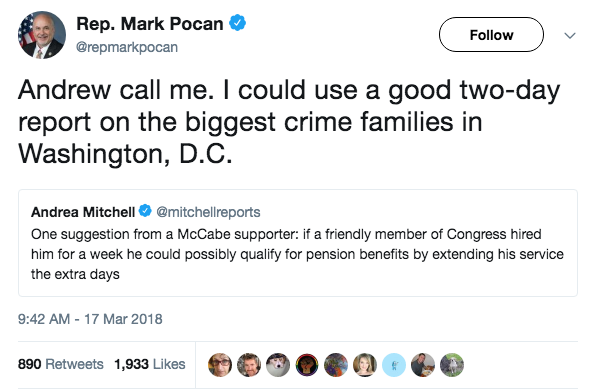Viewport: 593px width, 391px height.
Task: Open the quoted Andrea Mitchell tweet text
Action: (x=297, y=254)
